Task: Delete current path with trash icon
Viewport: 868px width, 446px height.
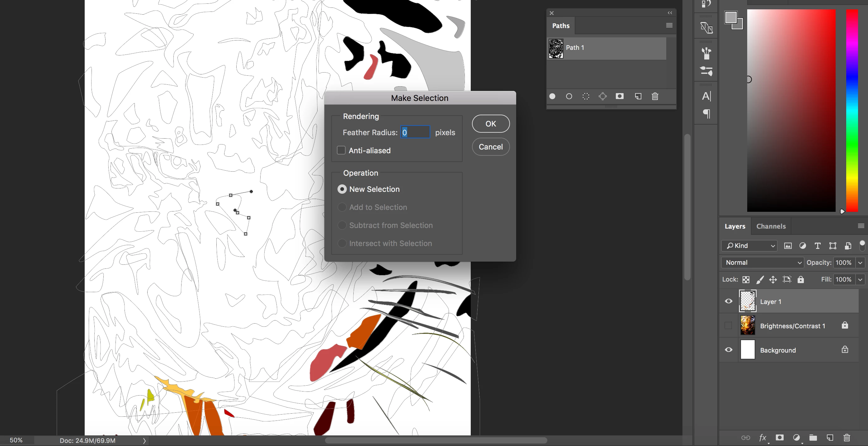Action: coord(655,97)
